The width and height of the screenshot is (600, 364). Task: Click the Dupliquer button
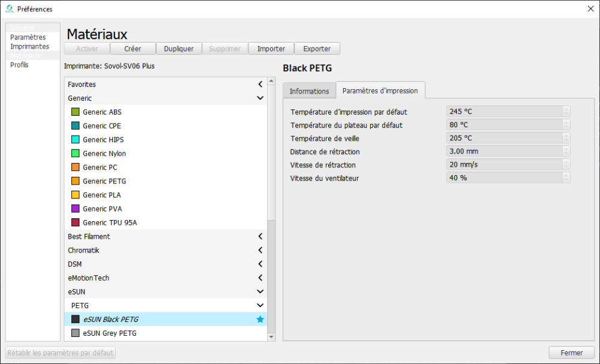179,49
